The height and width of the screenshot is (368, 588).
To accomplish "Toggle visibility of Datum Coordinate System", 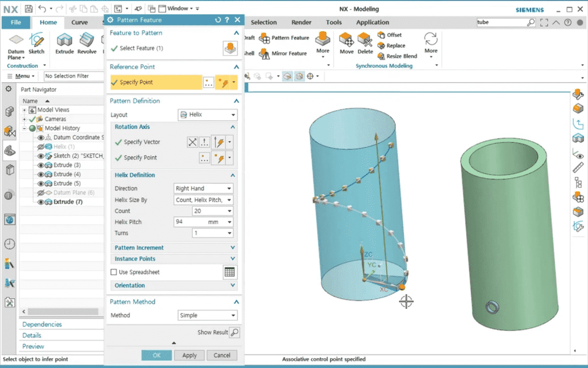I will (x=40, y=138).
